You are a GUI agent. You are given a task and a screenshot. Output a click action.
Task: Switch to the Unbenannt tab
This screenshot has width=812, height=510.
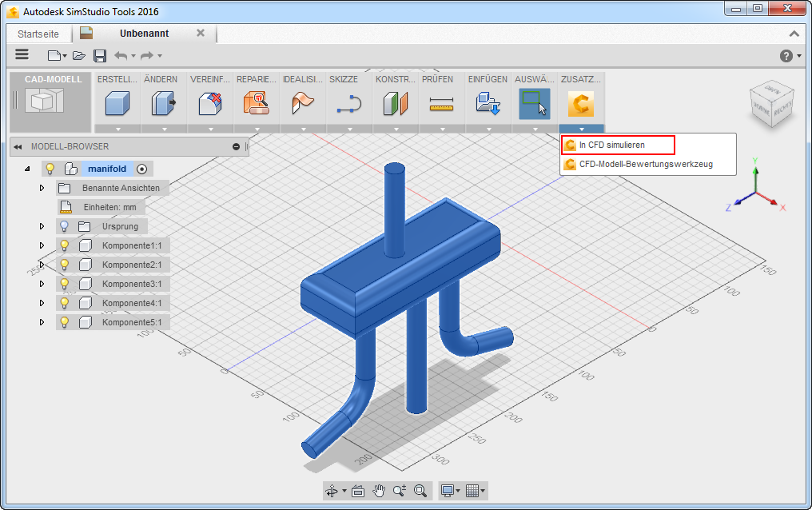pyautogui.click(x=144, y=34)
